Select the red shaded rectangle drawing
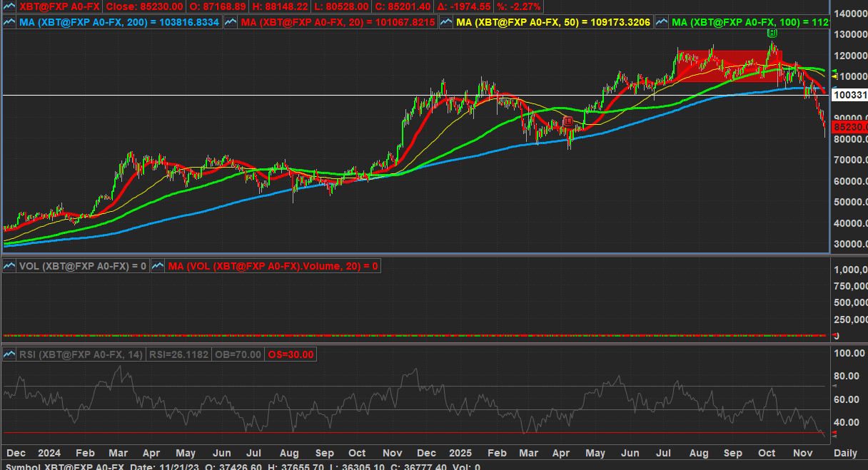Image resolution: width=868 pixels, height=470 pixels. point(728,66)
